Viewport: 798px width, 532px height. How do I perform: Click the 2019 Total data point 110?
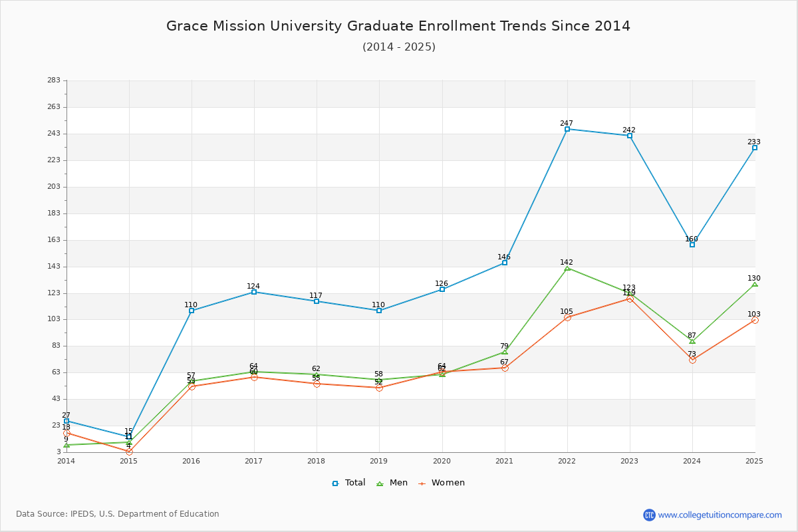(x=379, y=311)
